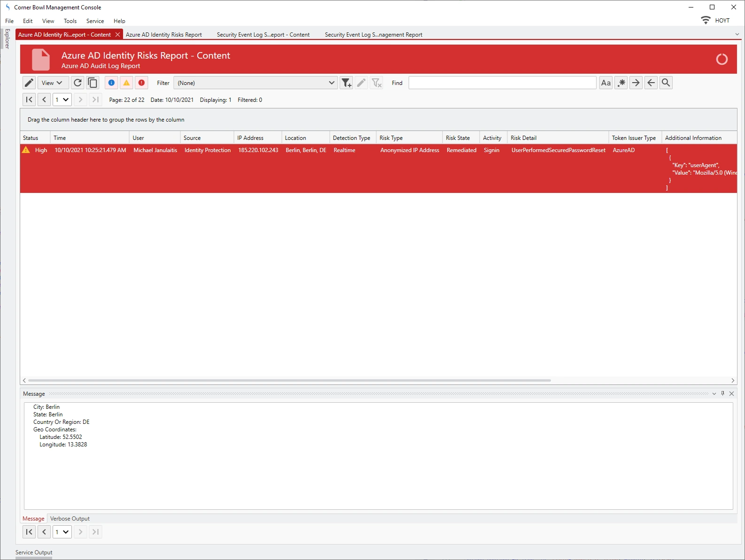Open the View dropdown menu

click(53, 83)
